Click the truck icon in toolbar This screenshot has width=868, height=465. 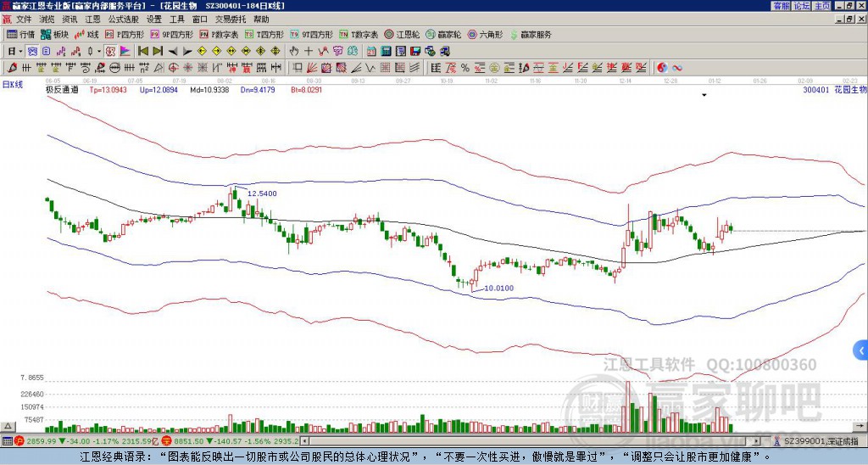click(444, 52)
